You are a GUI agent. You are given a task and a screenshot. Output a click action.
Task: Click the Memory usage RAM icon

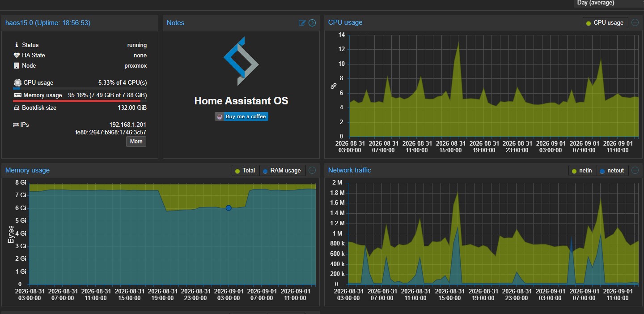(x=17, y=95)
